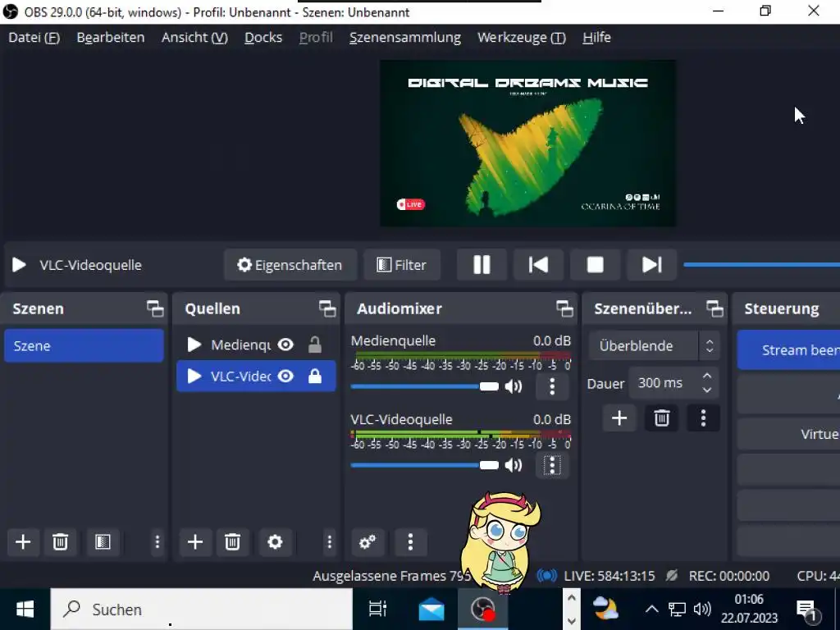The width and height of the screenshot is (840, 630).
Task: Open Task View on taskbar
Action: 377,609
